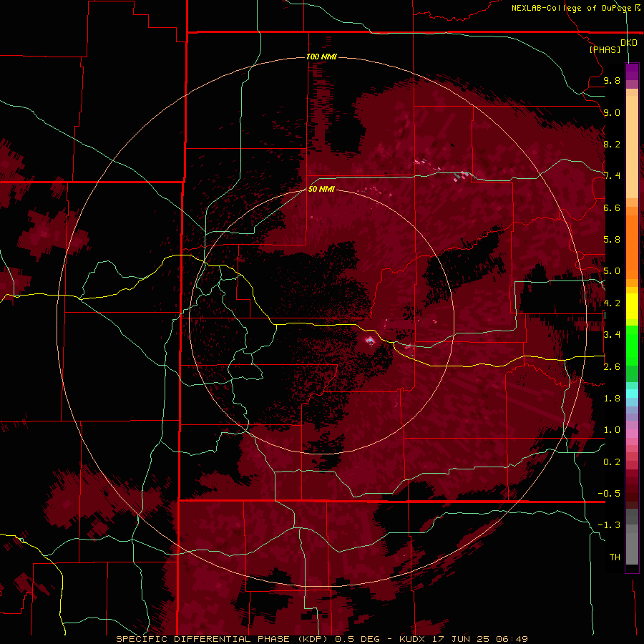The width and height of the screenshot is (644, 644).
Task: Click the -0.5 value on the color scale
Action: point(609,494)
